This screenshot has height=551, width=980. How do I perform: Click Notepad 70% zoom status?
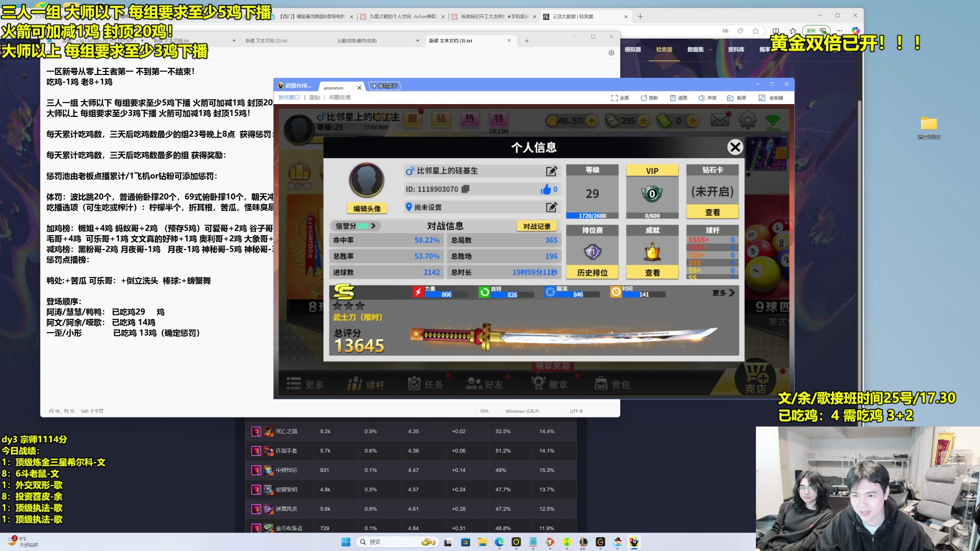pos(484,411)
